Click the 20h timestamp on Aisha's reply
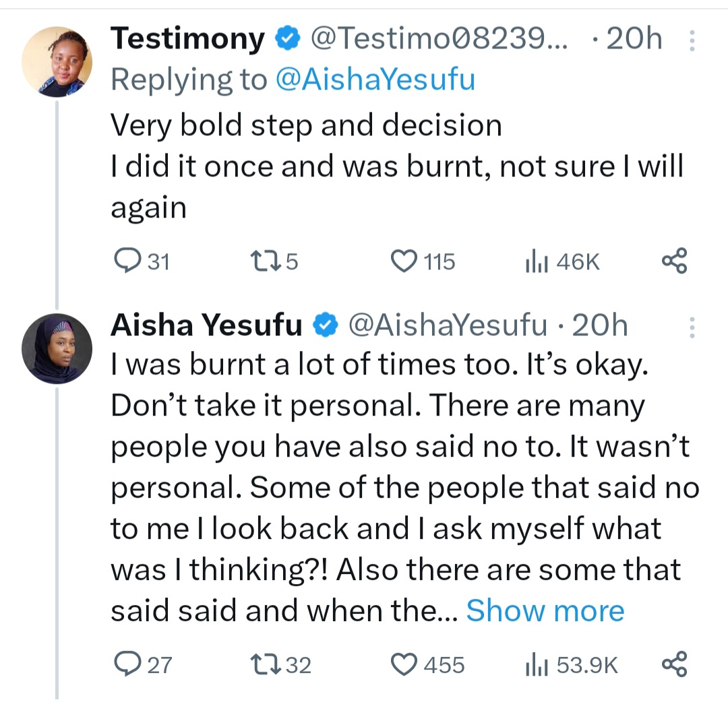 click(x=599, y=325)
